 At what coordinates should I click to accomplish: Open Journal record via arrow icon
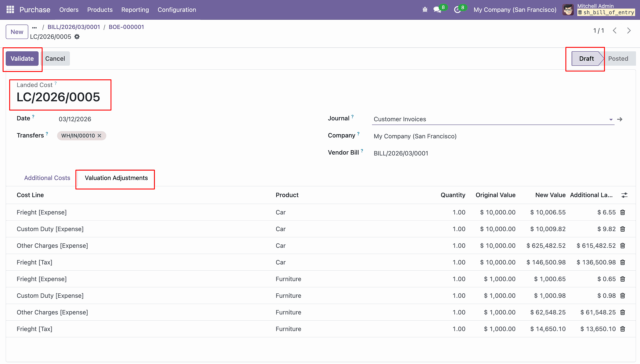620,119
